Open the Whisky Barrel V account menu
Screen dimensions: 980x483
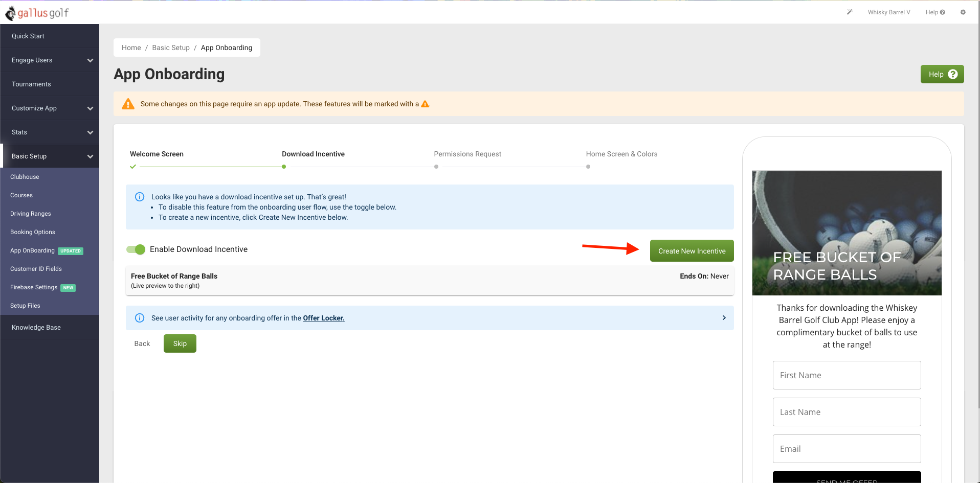point(889,12)
